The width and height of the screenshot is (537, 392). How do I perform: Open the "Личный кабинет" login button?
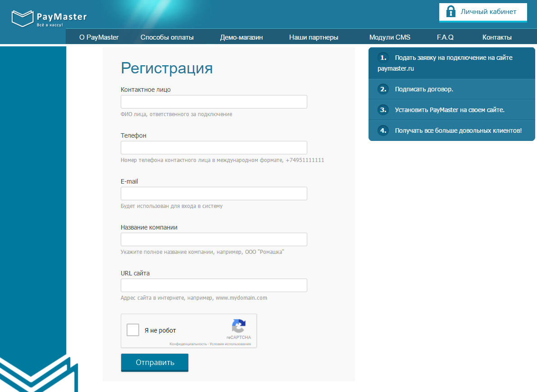tap(483, 12)
